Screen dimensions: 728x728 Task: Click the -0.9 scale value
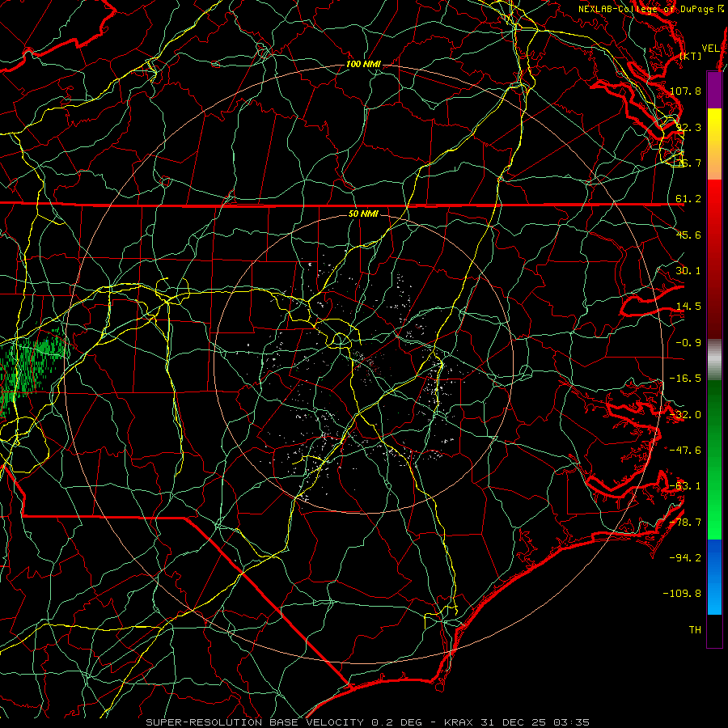(688, 343)
